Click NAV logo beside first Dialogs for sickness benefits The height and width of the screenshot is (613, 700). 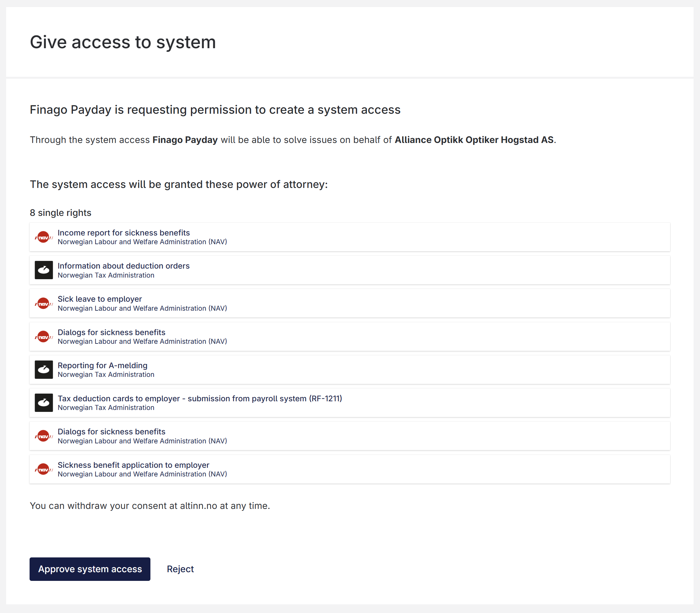[44, 337]
